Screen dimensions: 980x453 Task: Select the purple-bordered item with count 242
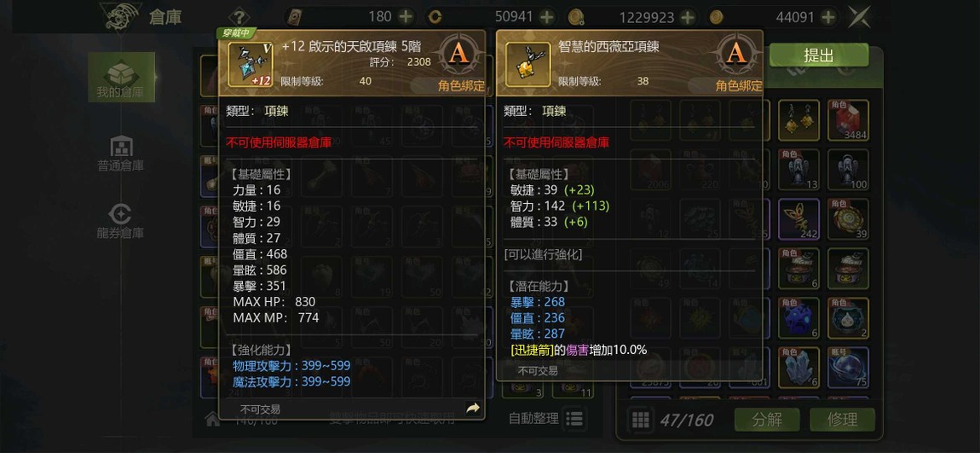[798, 219]
